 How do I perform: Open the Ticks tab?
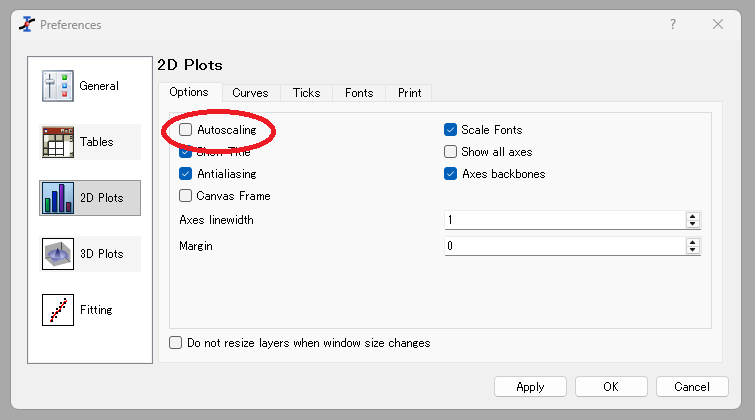tap(306, 93)
